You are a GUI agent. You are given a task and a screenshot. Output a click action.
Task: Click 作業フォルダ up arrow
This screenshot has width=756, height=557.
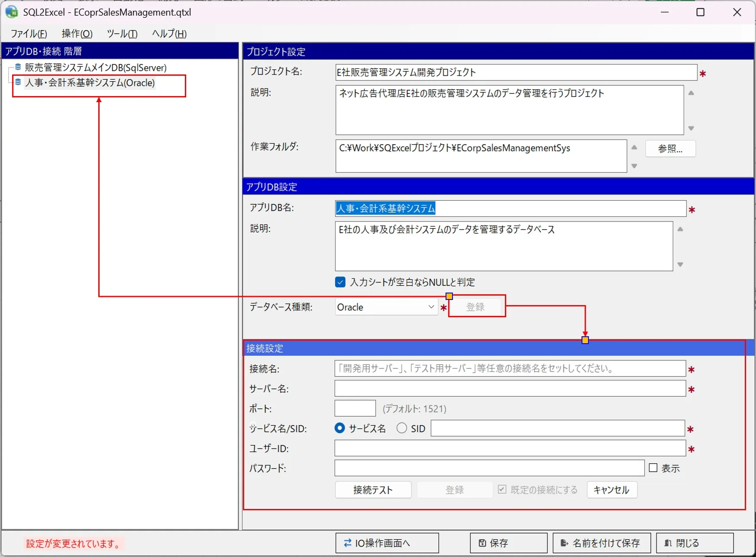[x=634, y=148]
